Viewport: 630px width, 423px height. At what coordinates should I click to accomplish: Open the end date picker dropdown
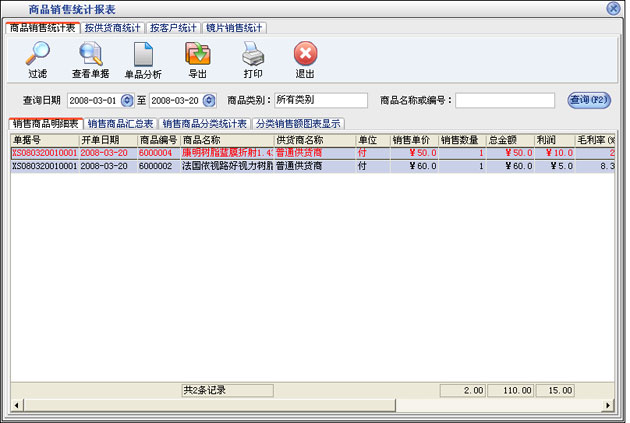point(209,100)
